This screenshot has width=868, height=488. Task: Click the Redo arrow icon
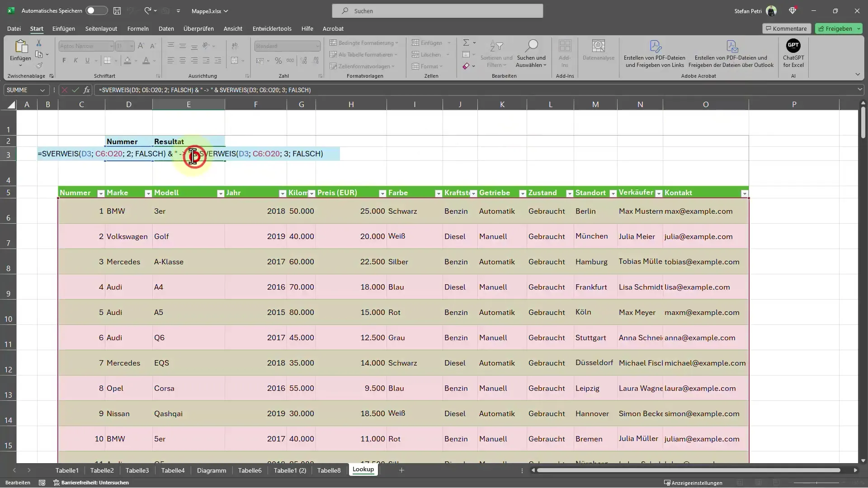pyautogui.click(x=148, y=10)
